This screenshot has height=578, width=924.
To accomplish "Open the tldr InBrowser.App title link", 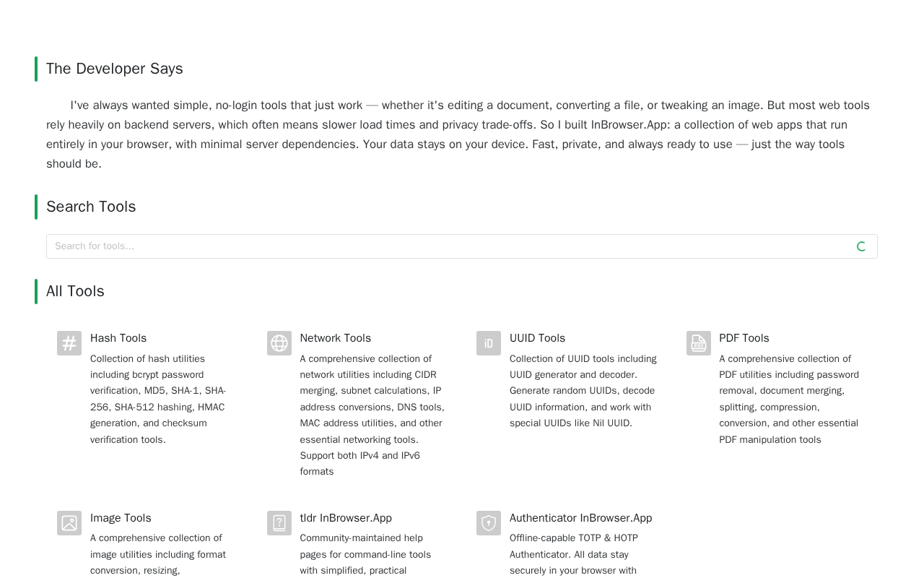I will pos(346,518).
